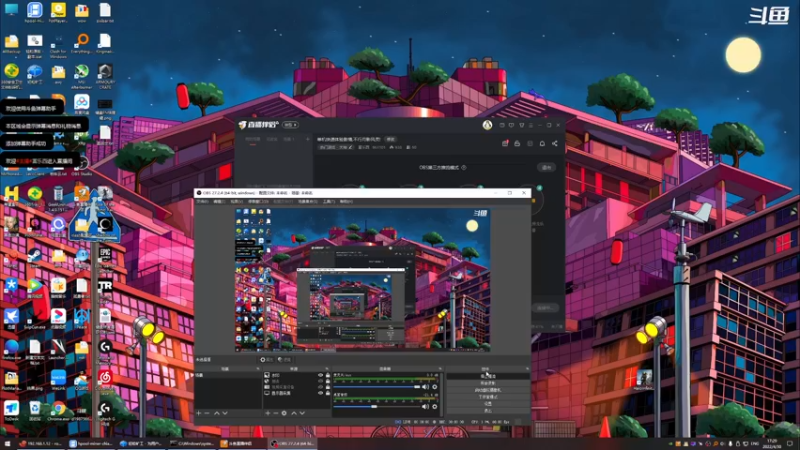Click Start Recording in OBS controls
This screenshot has width=800, height=450.
click(x=488, y=383)
